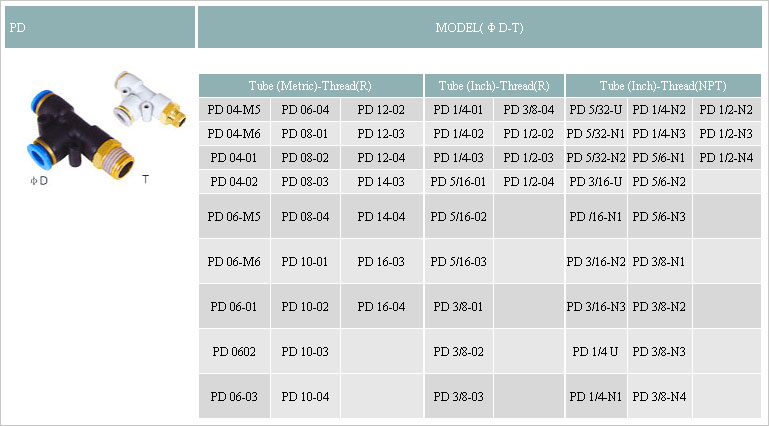
Task: Click the MODEL(ΦD-T) header bar
Action: pyautogui.click(x=479, y=27)
